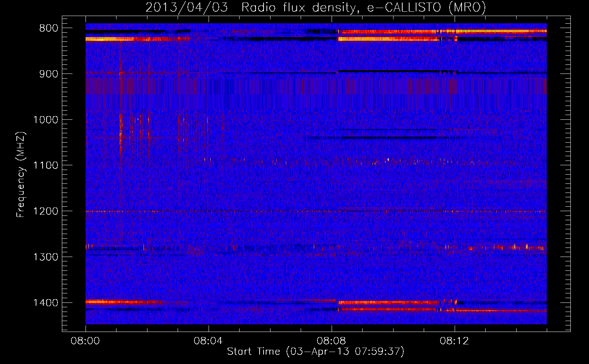Click the 1000 frequency tick label
Screen dimensions: 589x364
point(46,120)
